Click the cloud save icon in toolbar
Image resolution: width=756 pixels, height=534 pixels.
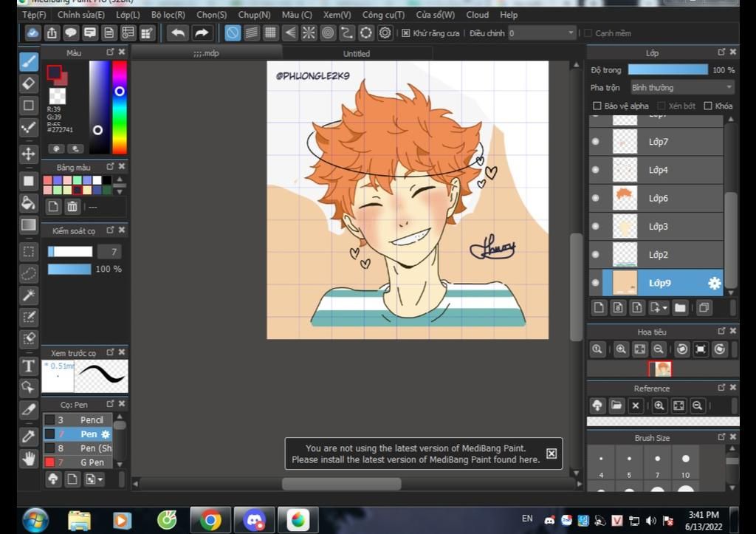pos(32,32)
